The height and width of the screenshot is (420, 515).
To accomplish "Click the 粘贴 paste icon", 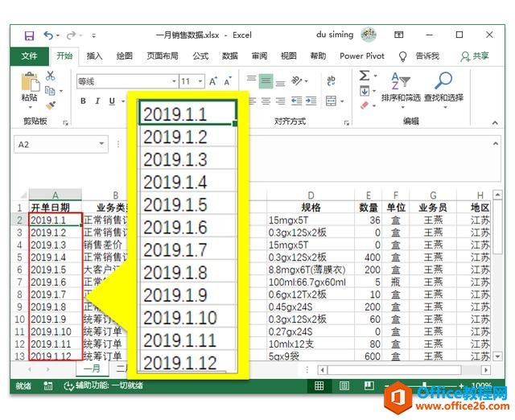I will pyautogui.click(x=30, y=82).
